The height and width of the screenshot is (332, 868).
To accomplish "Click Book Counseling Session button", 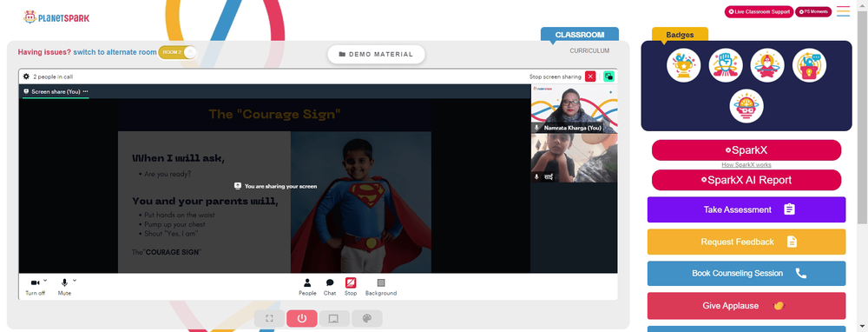I will coord(746,273).
